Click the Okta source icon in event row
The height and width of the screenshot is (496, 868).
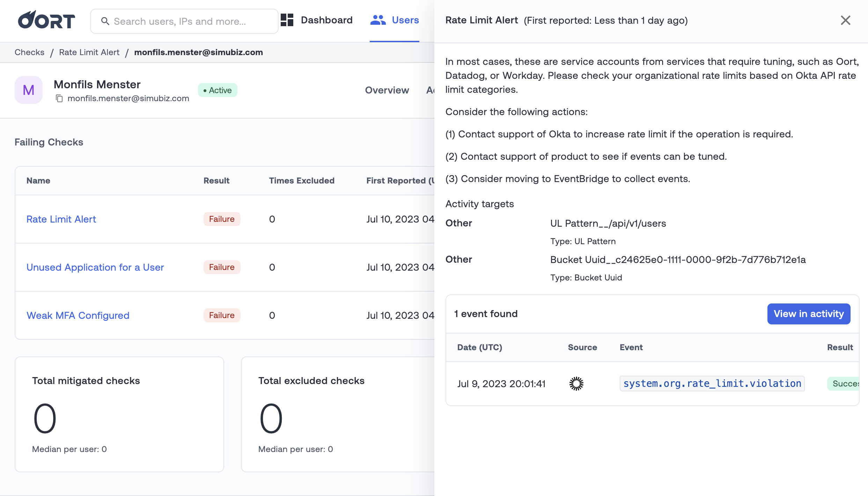pos(576,384)
